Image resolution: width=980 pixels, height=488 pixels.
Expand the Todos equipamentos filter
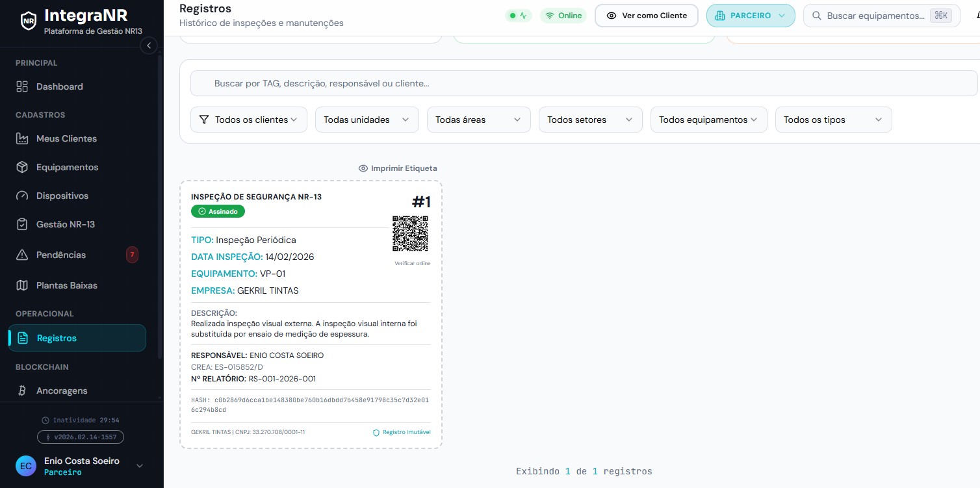pyautogui.click(x=709, y=120)
